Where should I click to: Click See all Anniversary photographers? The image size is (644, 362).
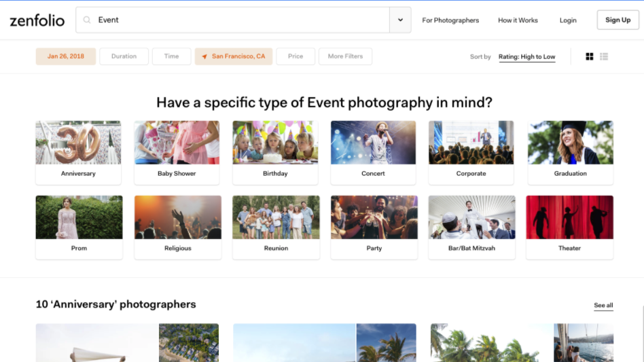603,306
